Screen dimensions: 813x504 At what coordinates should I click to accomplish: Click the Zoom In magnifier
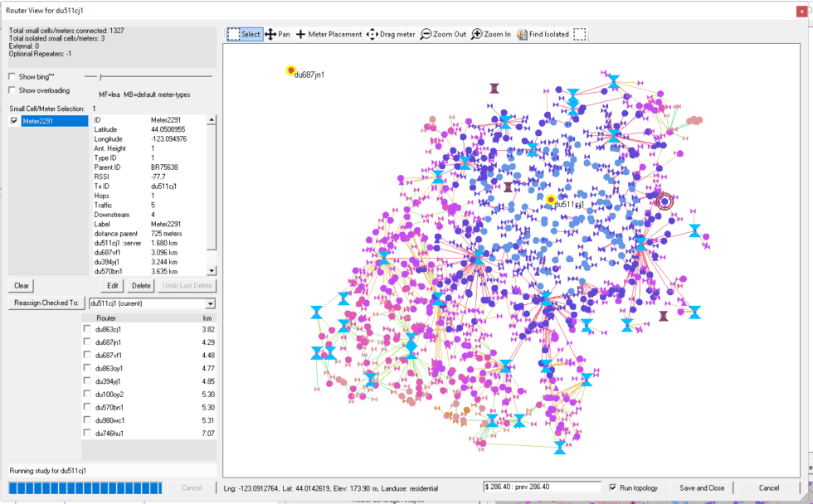[x=491, y=35]
